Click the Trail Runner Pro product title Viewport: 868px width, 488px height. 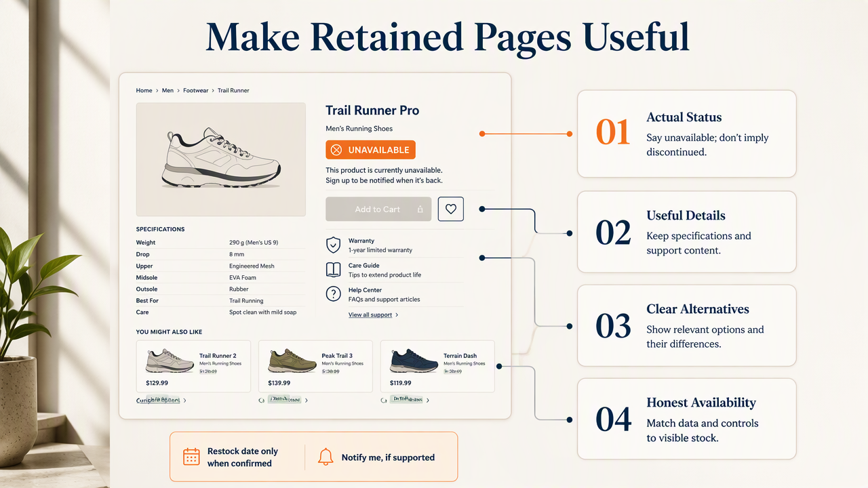pos(372,110)
